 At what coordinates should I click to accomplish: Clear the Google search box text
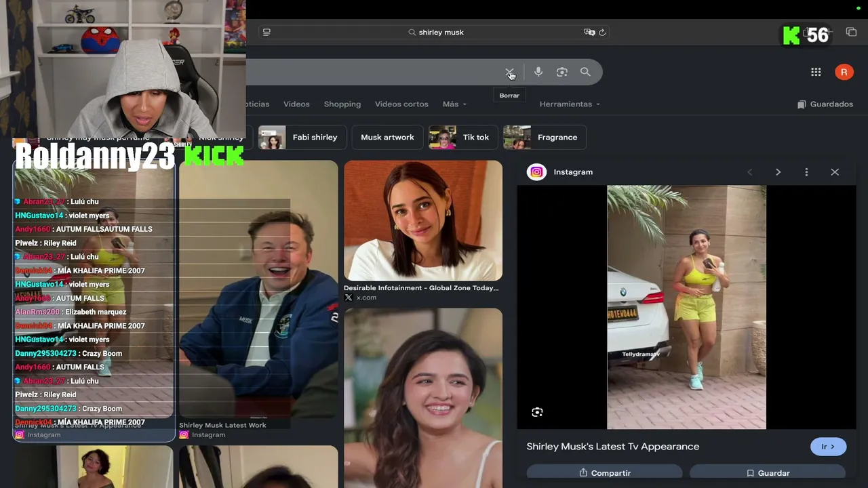[509, 72]
